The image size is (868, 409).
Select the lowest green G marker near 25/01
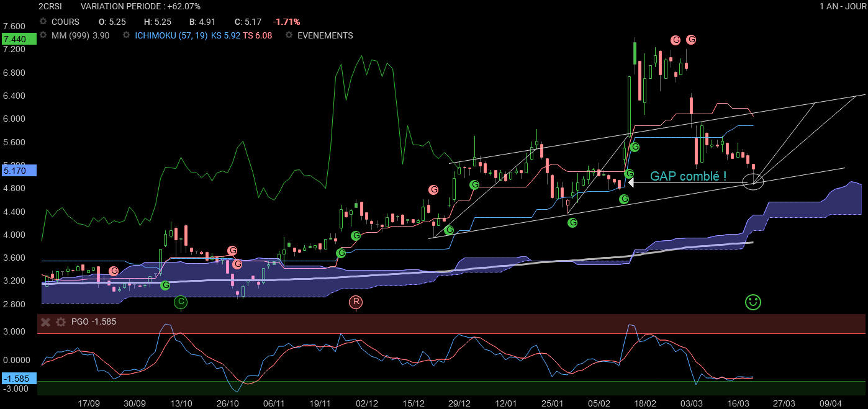(573, 222)
